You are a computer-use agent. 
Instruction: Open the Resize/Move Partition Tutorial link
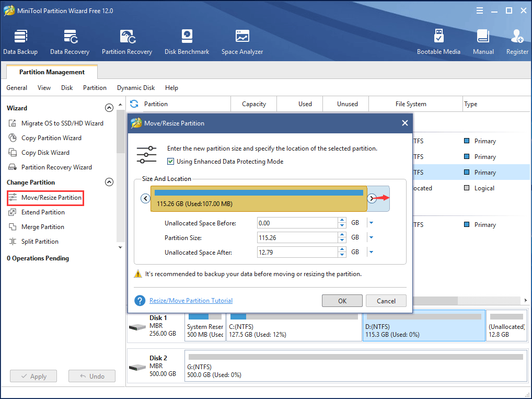(x=191, y=300)
